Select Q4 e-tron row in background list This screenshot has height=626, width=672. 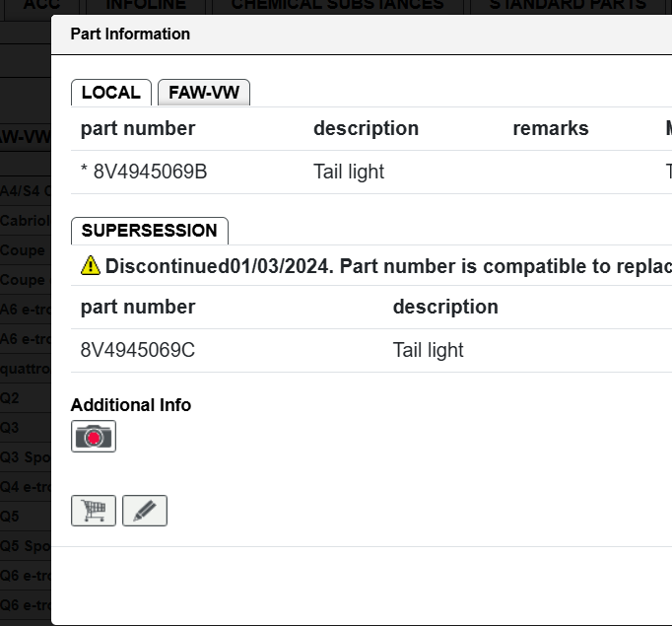25,487
